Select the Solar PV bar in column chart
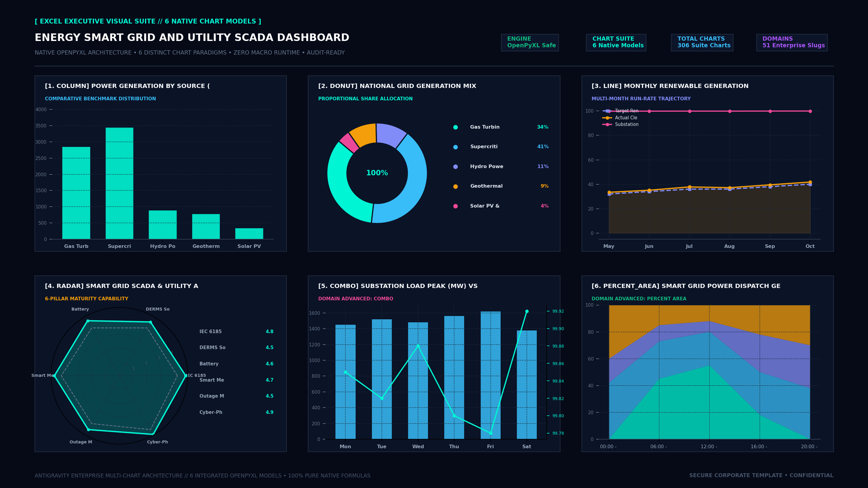The width and height of the screenshot is (868, 488). point(249,234)
